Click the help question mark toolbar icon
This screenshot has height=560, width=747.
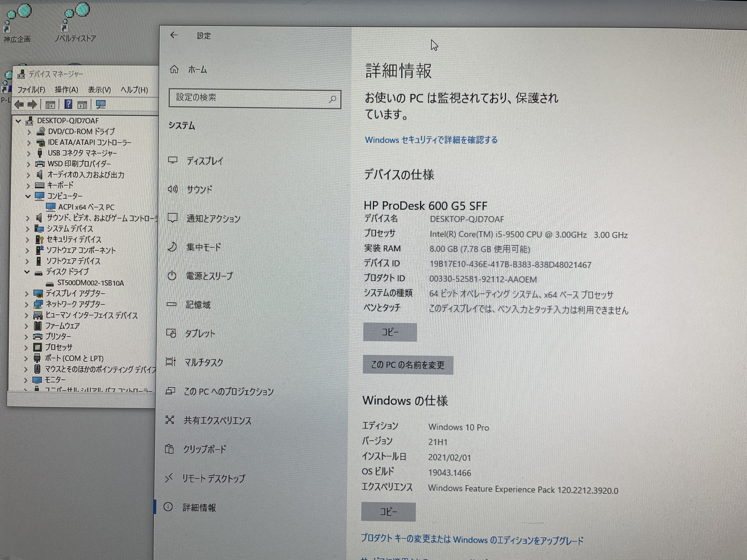[x=68, y=104]
